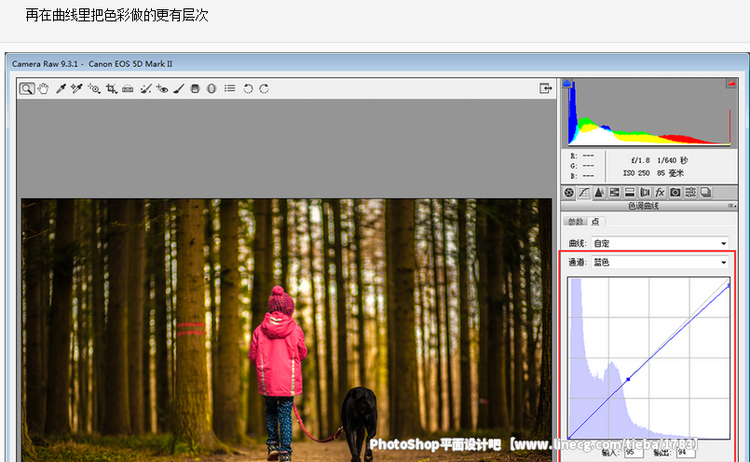Select the Zoom tool in the toolbar
750x462 pixels.
pyautogui.click(x=27, y=88)
